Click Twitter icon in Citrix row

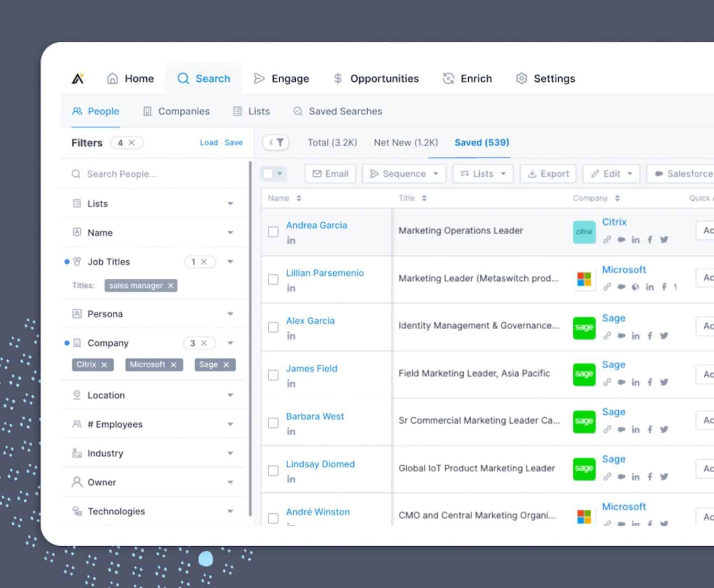pyautogui.click(x=664, y=240)
